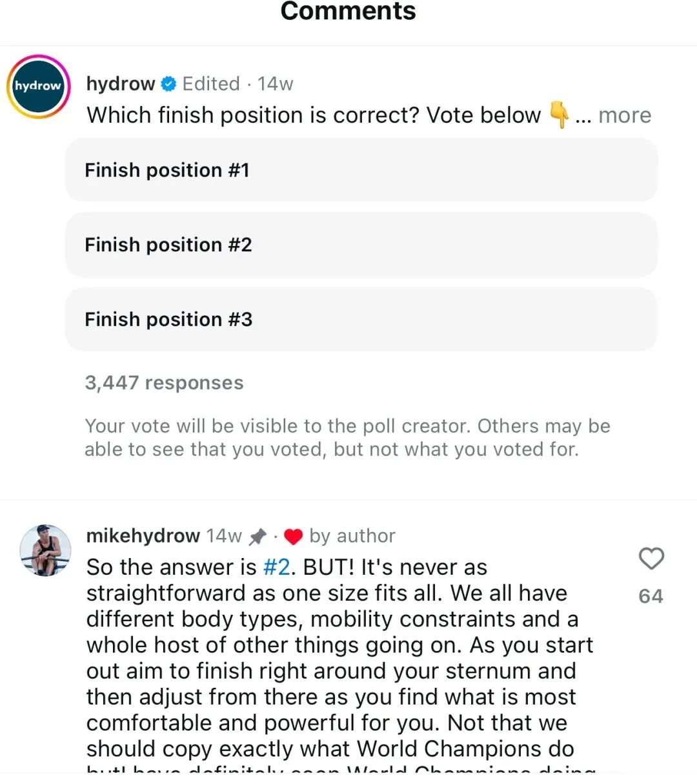Vote for Finish position #1

coord(361,170)
